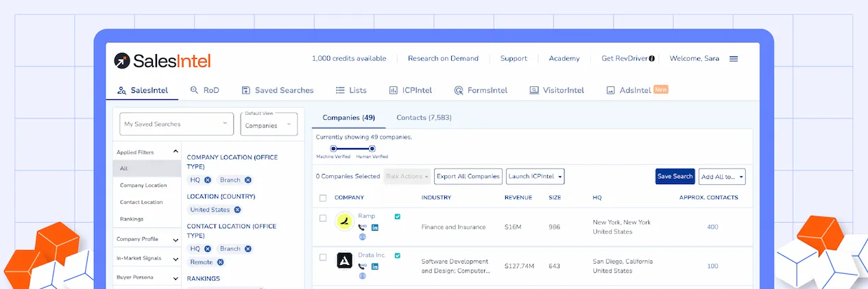Screen dimensions: 868x289
Task: Select the Ramp row checkbox
Action: 323,218
